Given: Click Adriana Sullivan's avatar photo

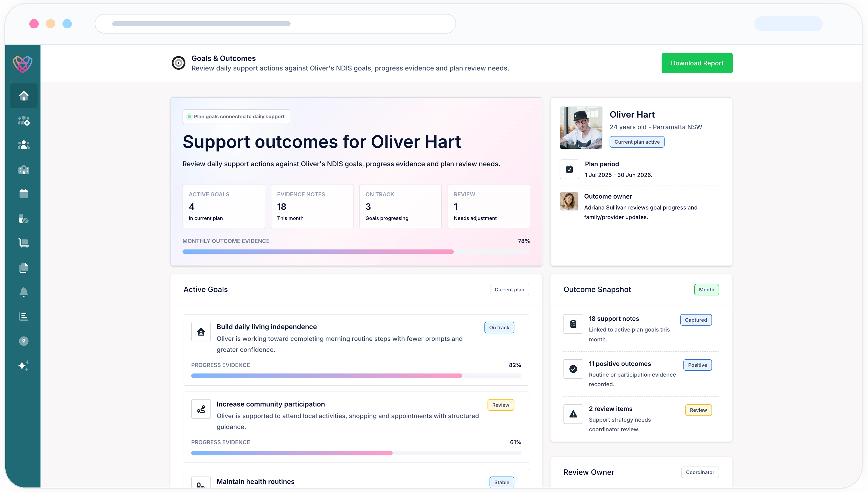Looking at the screenshot, I should click(x=569, y=201).
